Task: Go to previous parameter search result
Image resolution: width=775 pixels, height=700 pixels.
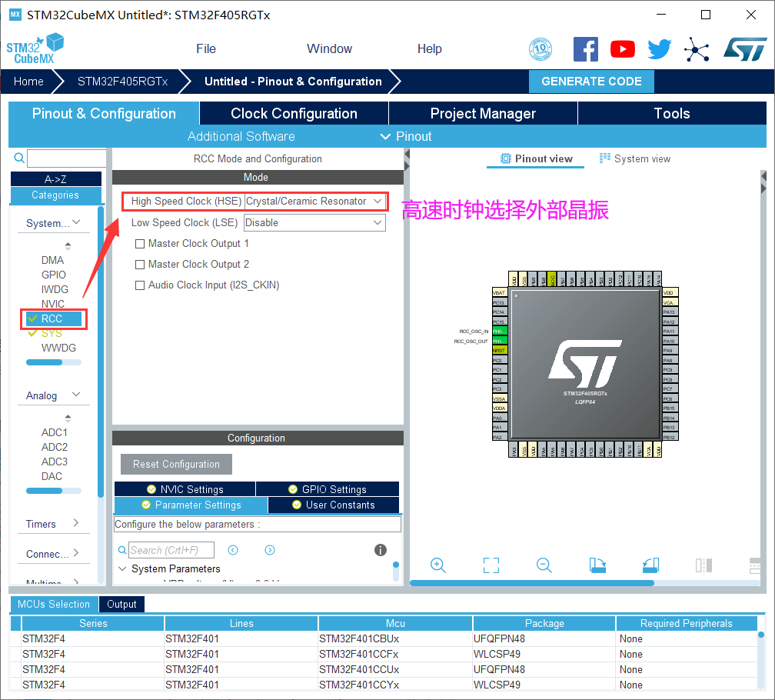Action: pyautogui.click(x=233, y=550)
